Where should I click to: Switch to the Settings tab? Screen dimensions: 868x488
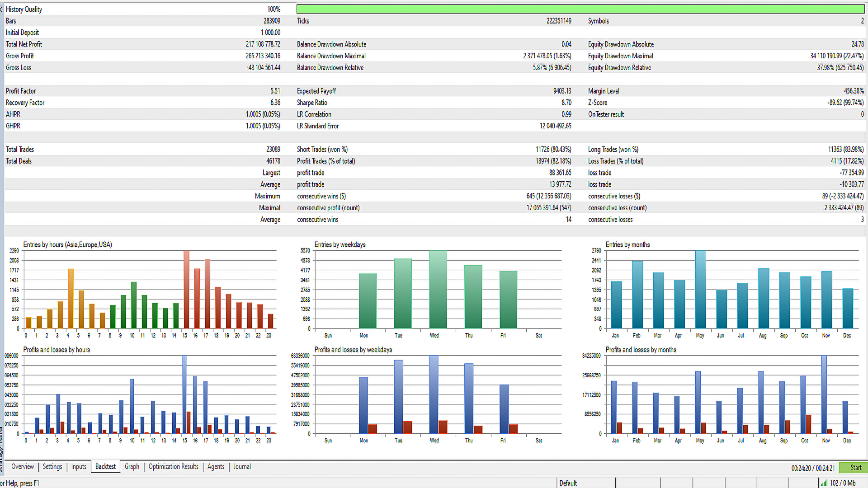[x=52, y=467]
